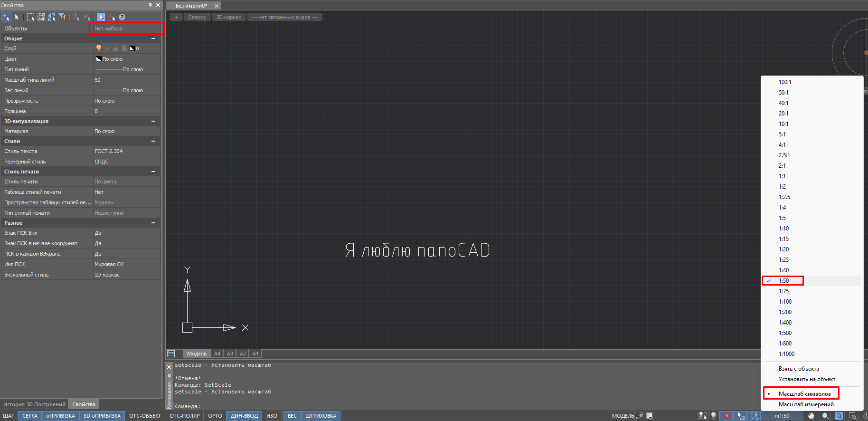Collapse the 3D-визуализация section
This screenshot has height=421, width=868.
click(153, 121)
